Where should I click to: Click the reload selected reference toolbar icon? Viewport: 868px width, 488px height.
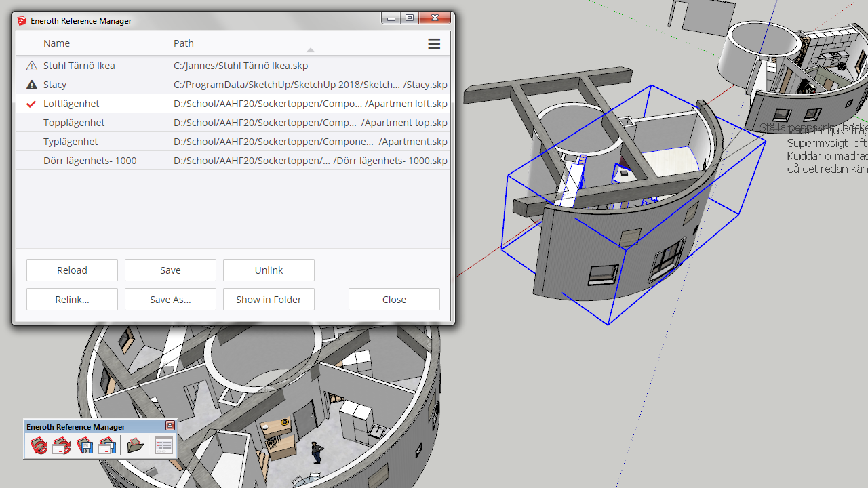[61, 445]
